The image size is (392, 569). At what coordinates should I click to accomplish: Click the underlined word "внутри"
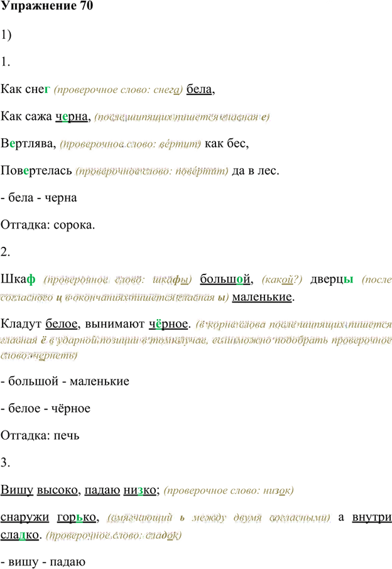click(372, 518)
